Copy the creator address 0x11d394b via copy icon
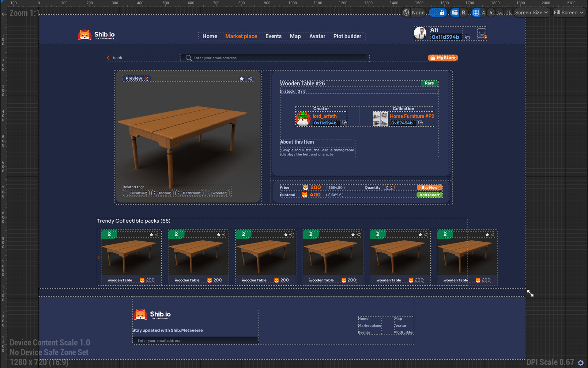The height and width of the screenshot is (368, 588). tap(345, 123)
